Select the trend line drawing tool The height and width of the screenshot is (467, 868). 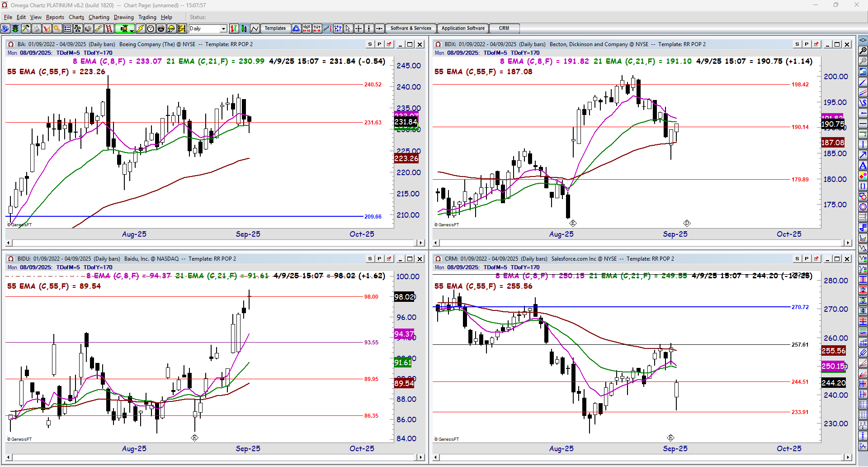tap(863, 82)
